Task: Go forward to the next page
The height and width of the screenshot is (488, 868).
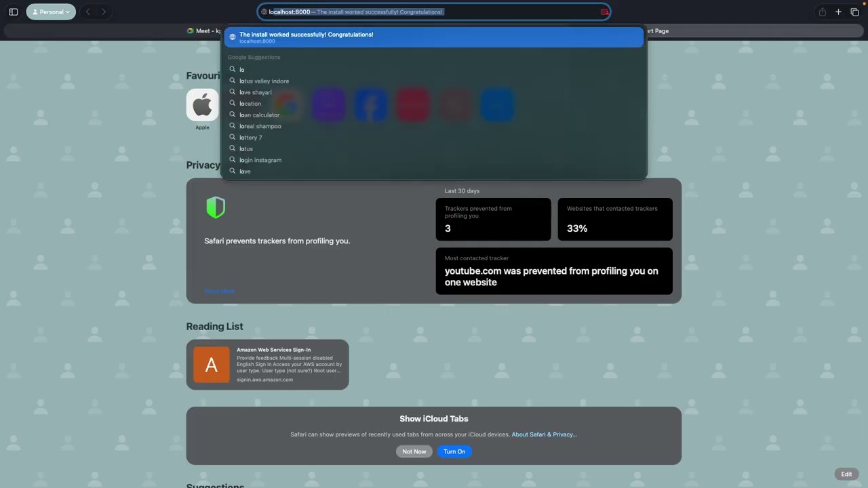Action: (x=104, y=12)
